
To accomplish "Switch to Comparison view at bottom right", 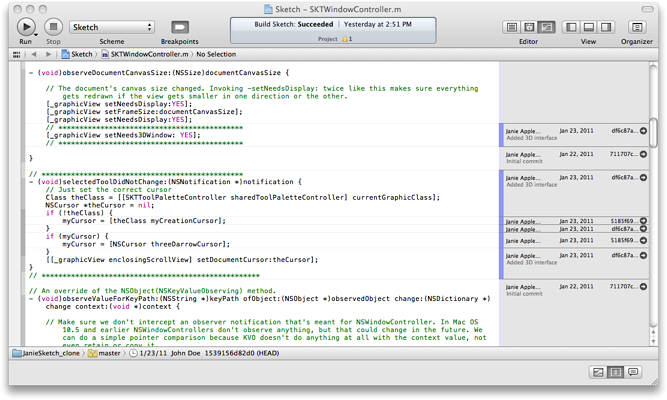I will 599,372.
